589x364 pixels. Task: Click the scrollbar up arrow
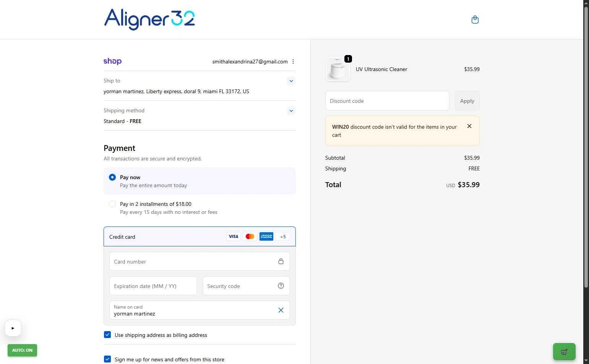point(586,3)
